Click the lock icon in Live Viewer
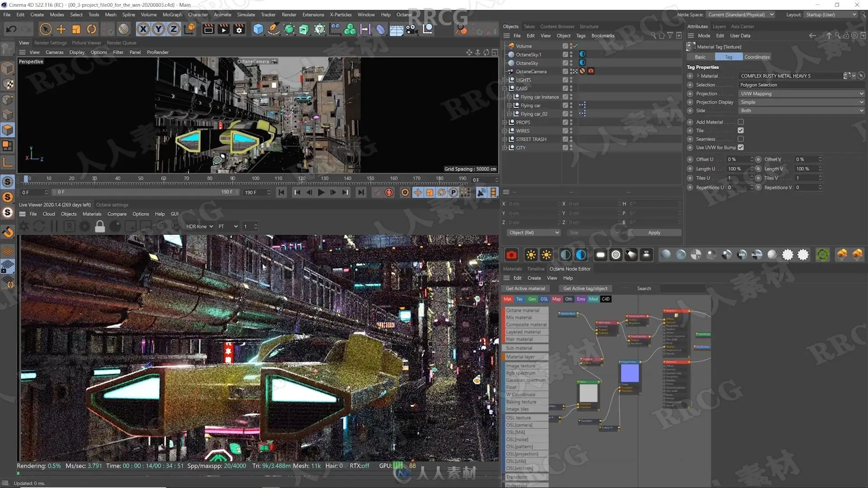This screenshot has height=488, width=868. click(x=100, y=226)
